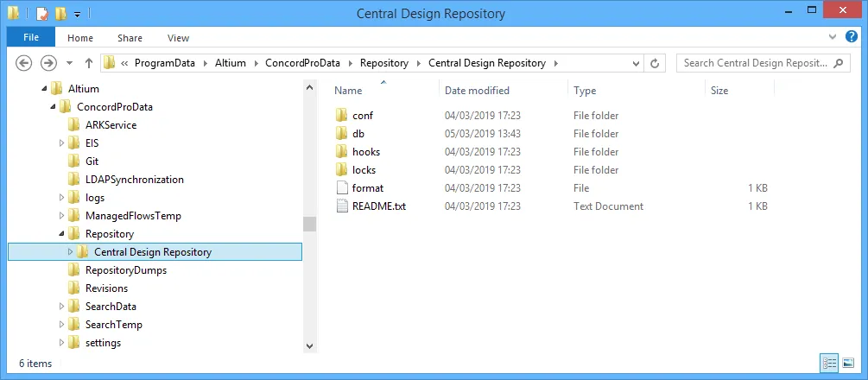This screenshot has width=868, height=380.
Task: Click ConcordProData in the address breadcrumb
Action: pos(303,63)
